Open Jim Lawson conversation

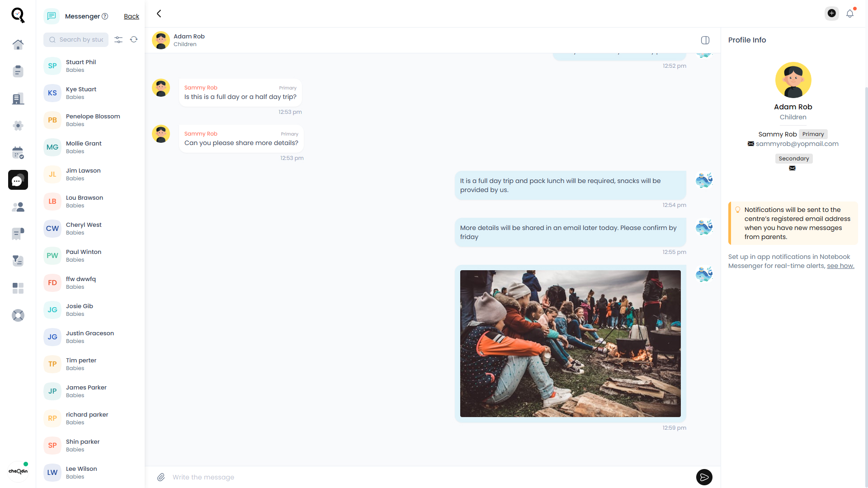pyautogui.click(x=90, y=174)
